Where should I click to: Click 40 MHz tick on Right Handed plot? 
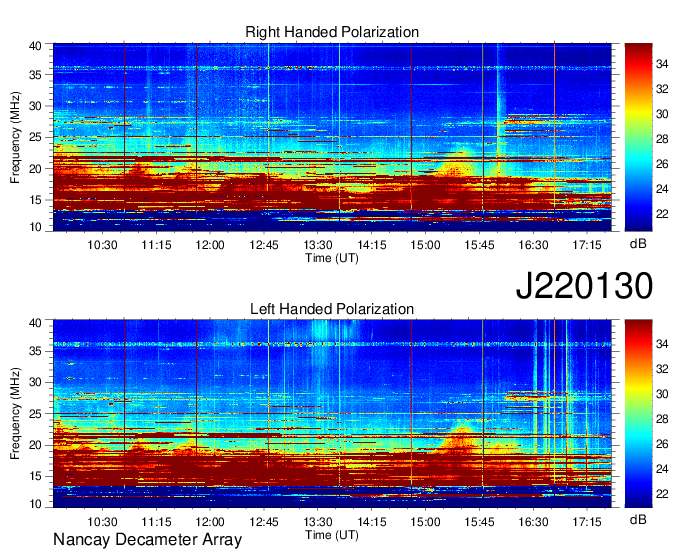[35, 46]
